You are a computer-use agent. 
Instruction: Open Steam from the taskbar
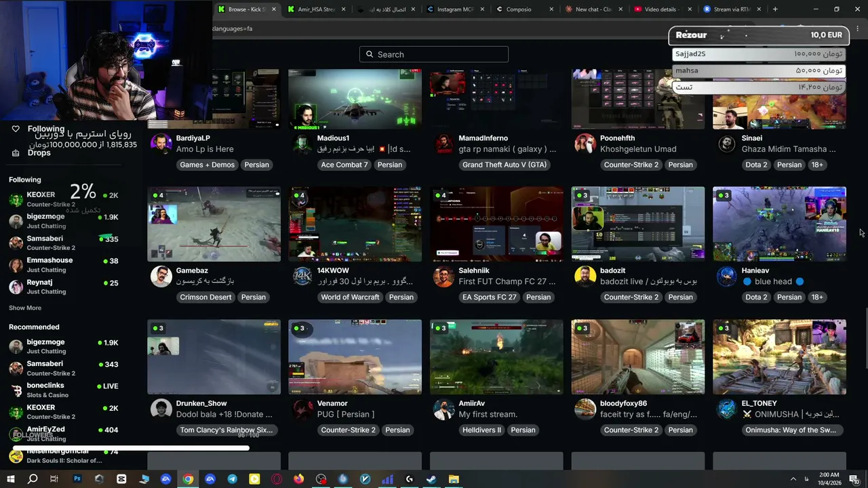click(431, 479)
